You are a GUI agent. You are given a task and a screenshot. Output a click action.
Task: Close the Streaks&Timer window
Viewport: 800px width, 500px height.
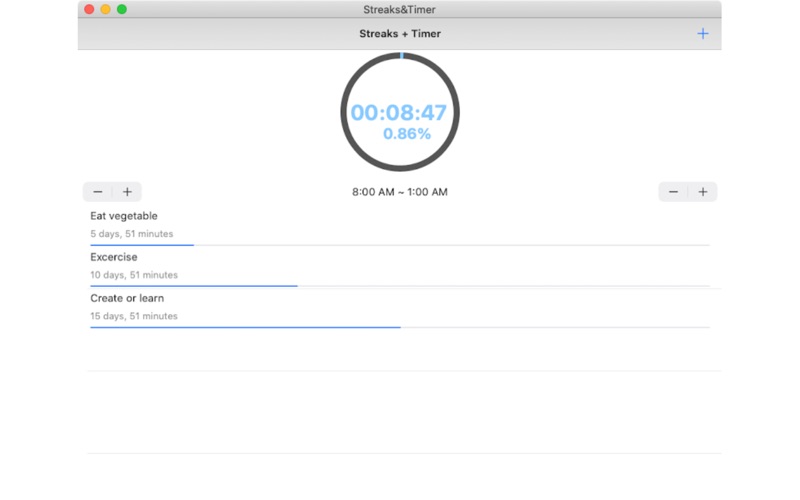pos(89,9)
